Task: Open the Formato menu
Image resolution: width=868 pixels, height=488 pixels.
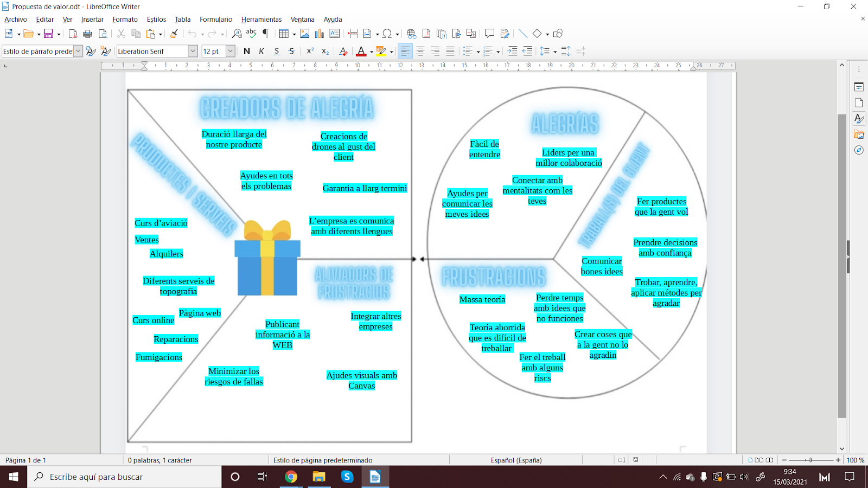Action: click(125, 19)
